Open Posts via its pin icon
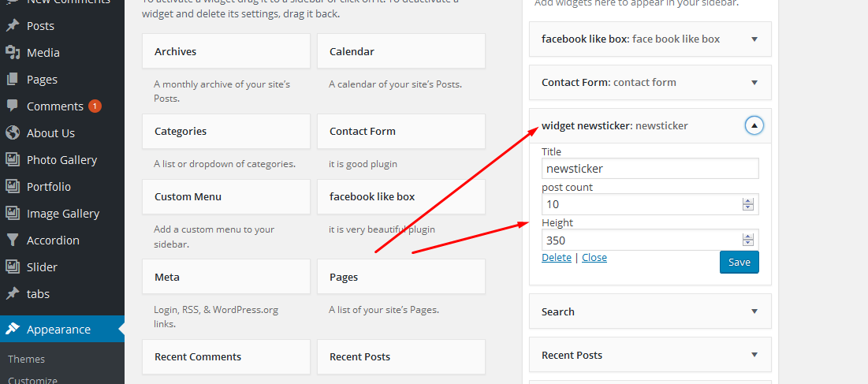This screenshot has width=868, height=384. 12,26
